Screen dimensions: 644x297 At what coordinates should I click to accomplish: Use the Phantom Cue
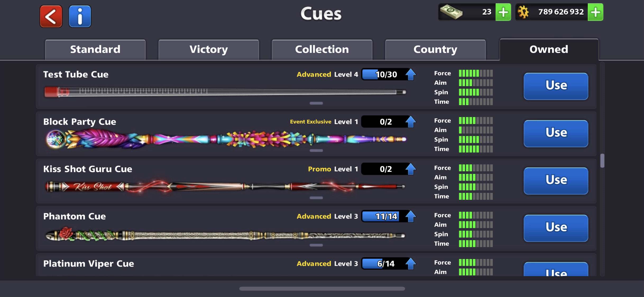coord(556,228)
